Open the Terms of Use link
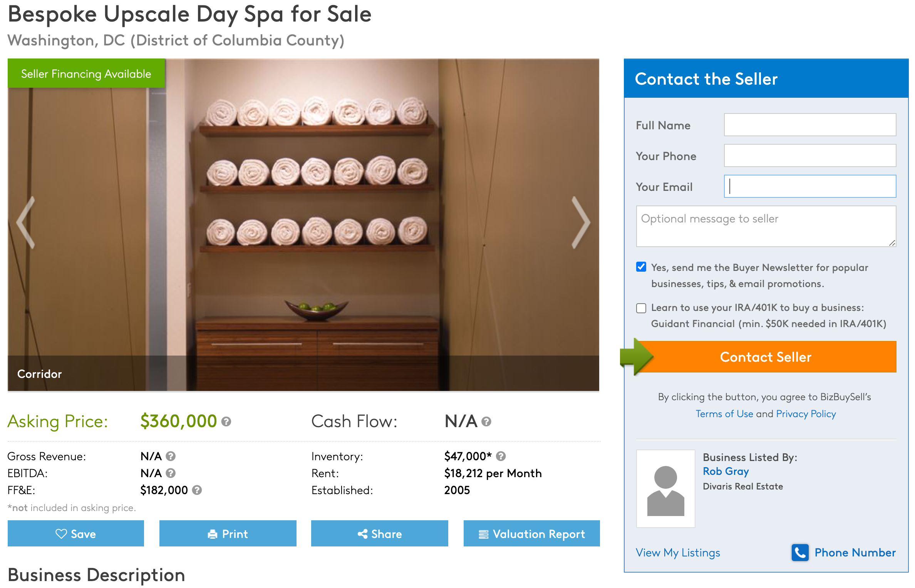This screenshot has width=915, height=588. click(x=724, y=414)
